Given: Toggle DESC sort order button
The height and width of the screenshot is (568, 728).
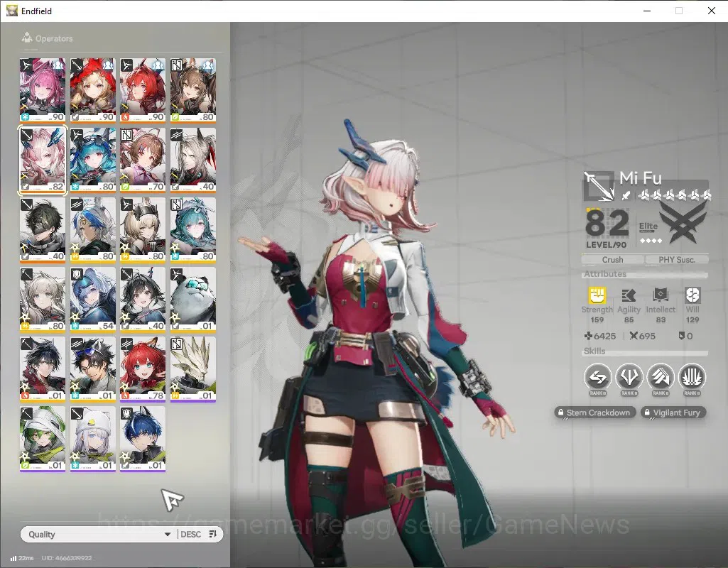Looking at the screenshot, I should (198, 534).
